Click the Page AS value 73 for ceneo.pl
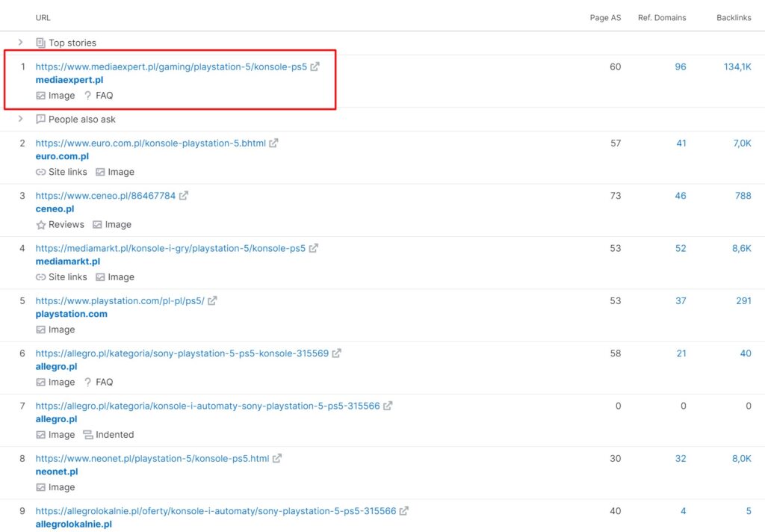Screen dimensions: 765x532 616,196
